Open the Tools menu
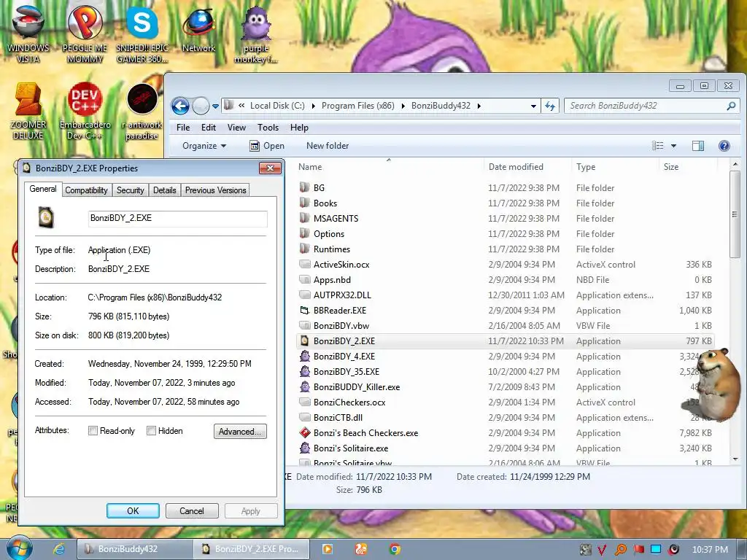This screenshot has height=560, width=747. tap(268, 128)
